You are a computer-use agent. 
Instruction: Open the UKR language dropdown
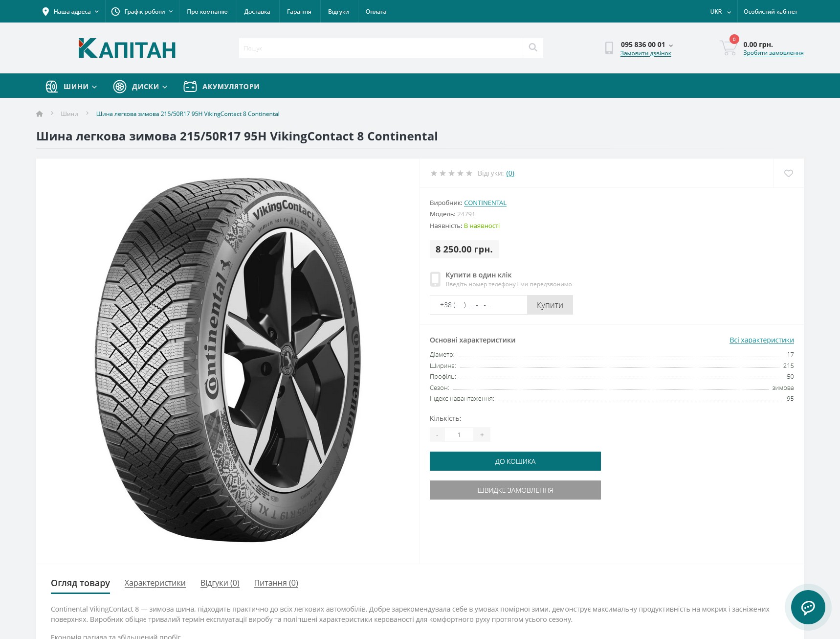(x=721, y=12)
